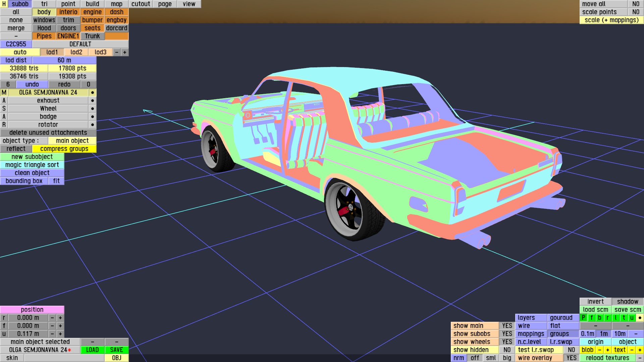Image resolution: width=644 pixels, height=362 pixels.
Task: Increase text size with plus button
Action: pyautogui.click(x=640, y=350)
